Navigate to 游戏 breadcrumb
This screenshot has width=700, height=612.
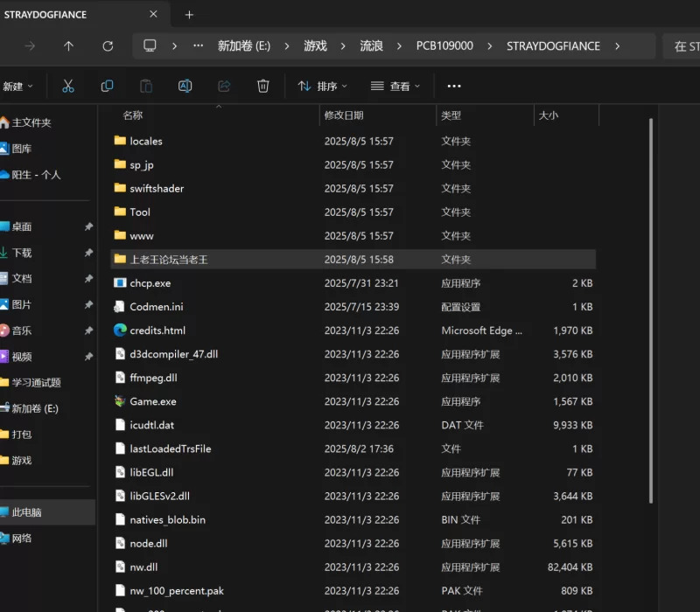coord(315,46)
